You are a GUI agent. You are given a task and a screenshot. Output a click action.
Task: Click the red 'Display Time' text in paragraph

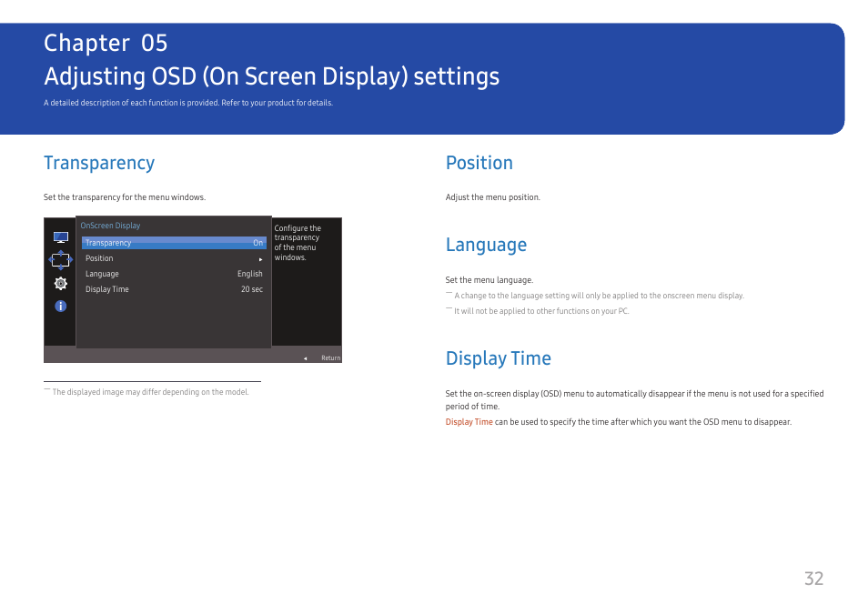tap(469, 422)
